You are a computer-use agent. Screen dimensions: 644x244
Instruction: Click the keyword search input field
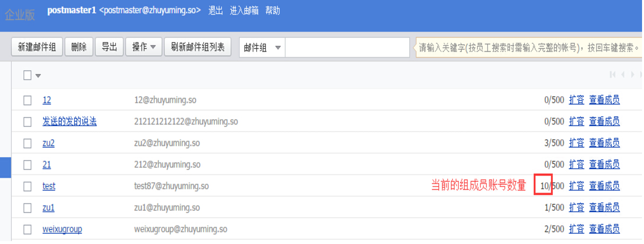click(347, 47)
